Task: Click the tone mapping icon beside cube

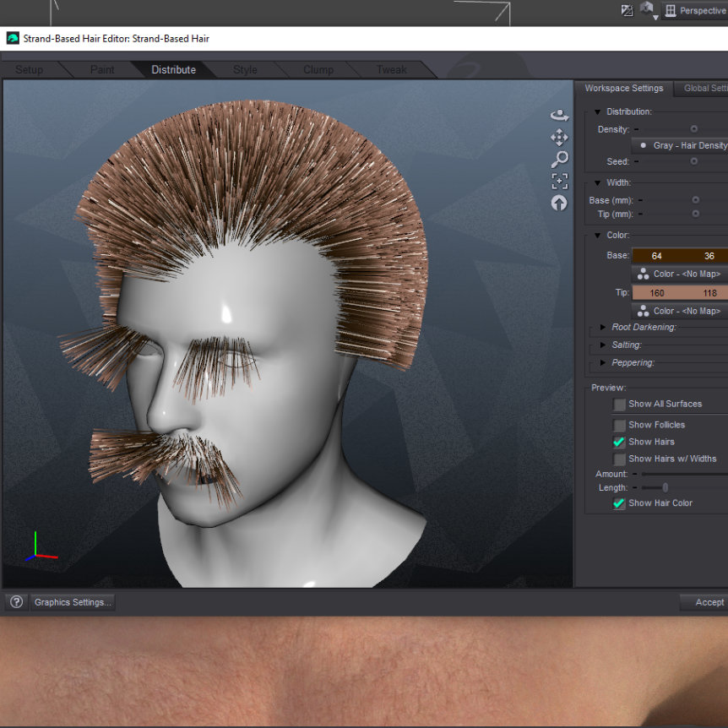Action: [627, 11]
